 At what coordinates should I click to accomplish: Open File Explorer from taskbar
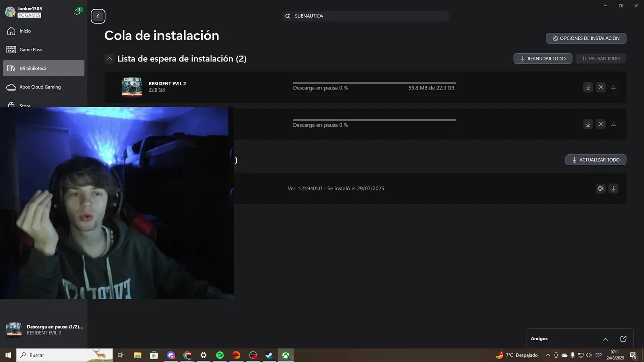click(x=137, y=355)
